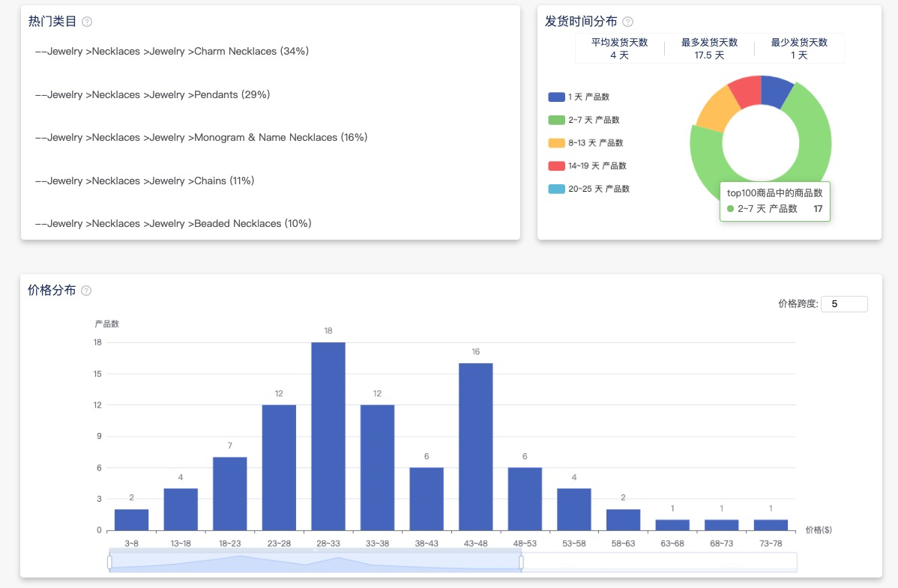Image resolution: width=898 pixels, height=588 pixels.
Task: Click the tallest bar for 28~33 price
Action: (x=328, y=436)
